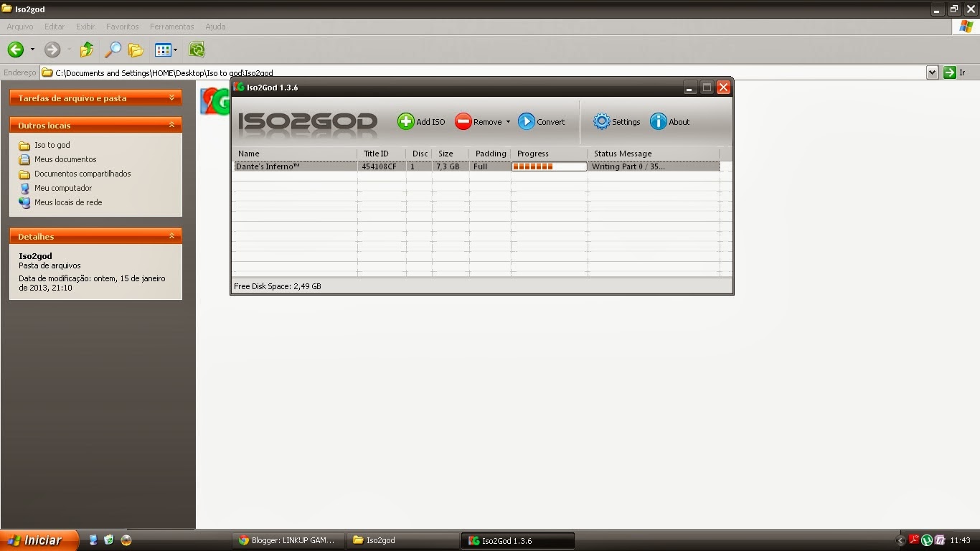Open the Favoritos menu

pos(123,27)
